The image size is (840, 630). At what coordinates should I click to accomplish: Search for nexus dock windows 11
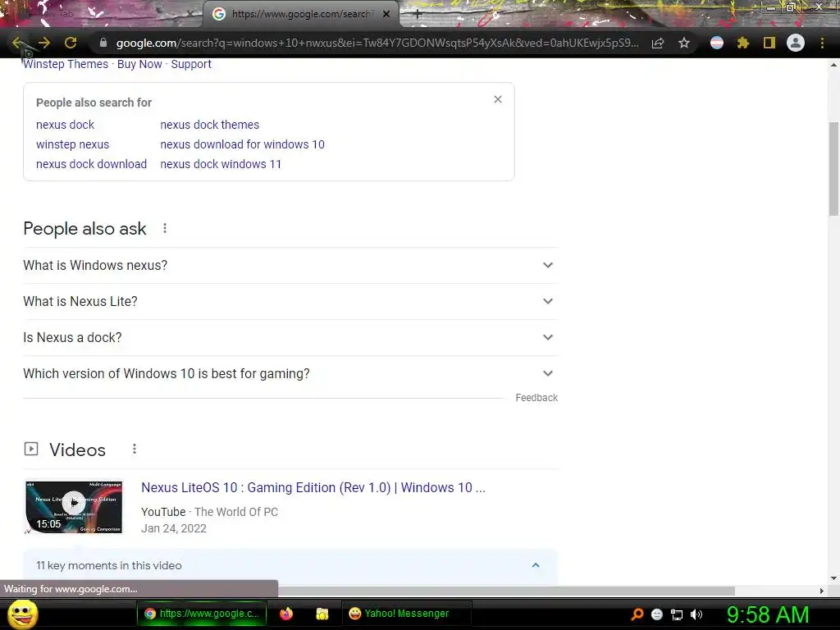pos(221,164)
